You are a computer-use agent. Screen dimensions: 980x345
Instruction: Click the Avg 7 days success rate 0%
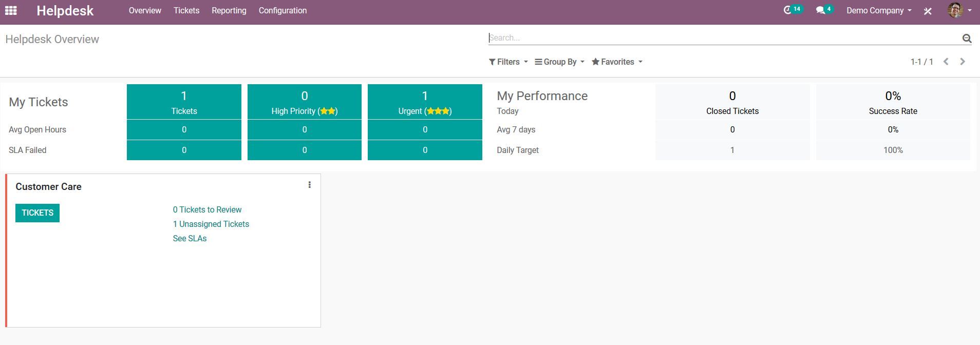click(893, 129)
